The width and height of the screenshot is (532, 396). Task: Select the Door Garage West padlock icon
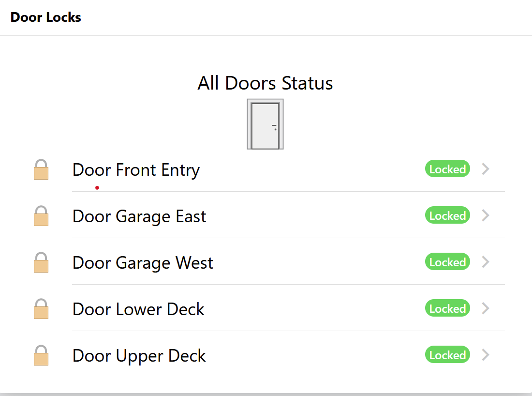point(41,263)
